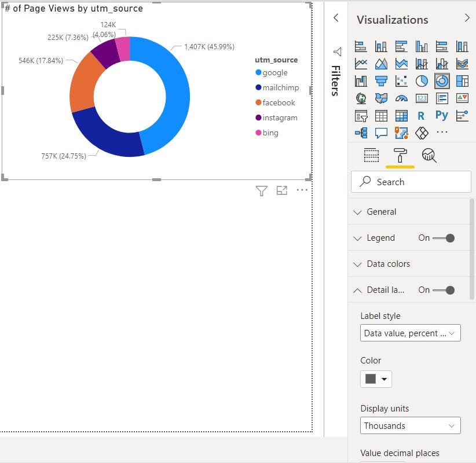Select the funnel chart visual

click(381, 81)
